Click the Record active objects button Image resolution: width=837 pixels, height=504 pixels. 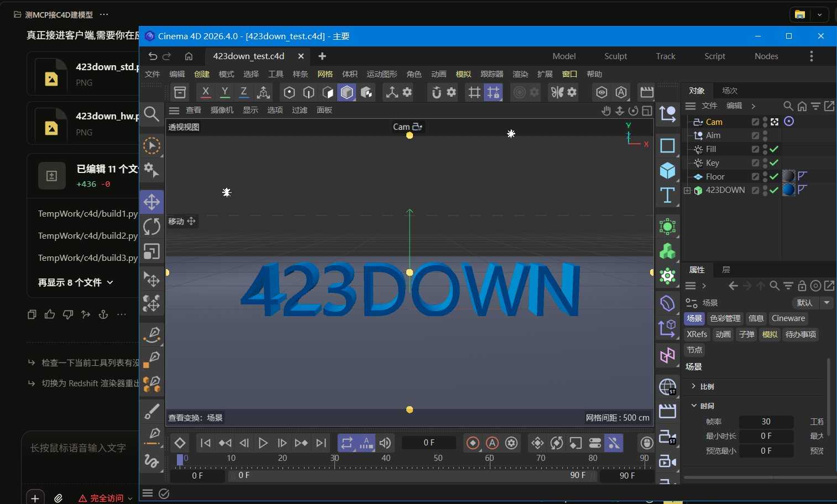coord(473,443)
